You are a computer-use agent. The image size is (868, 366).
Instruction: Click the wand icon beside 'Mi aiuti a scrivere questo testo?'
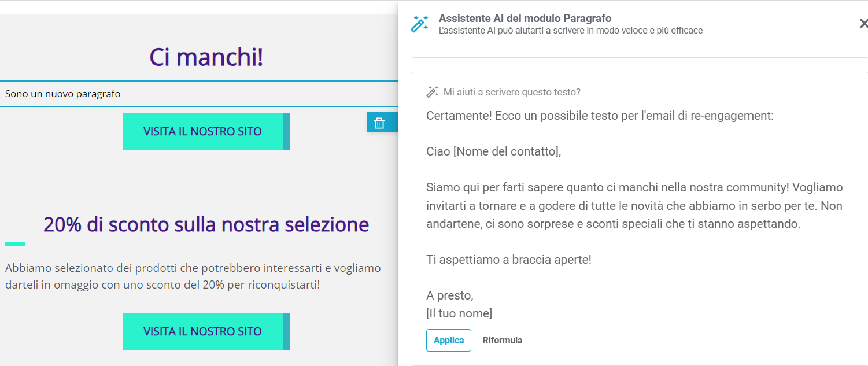[x=433, y=91]
